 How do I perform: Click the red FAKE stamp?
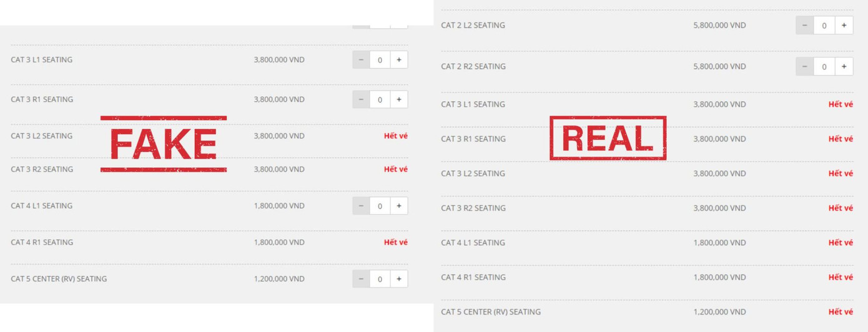[x=164, y=144]
